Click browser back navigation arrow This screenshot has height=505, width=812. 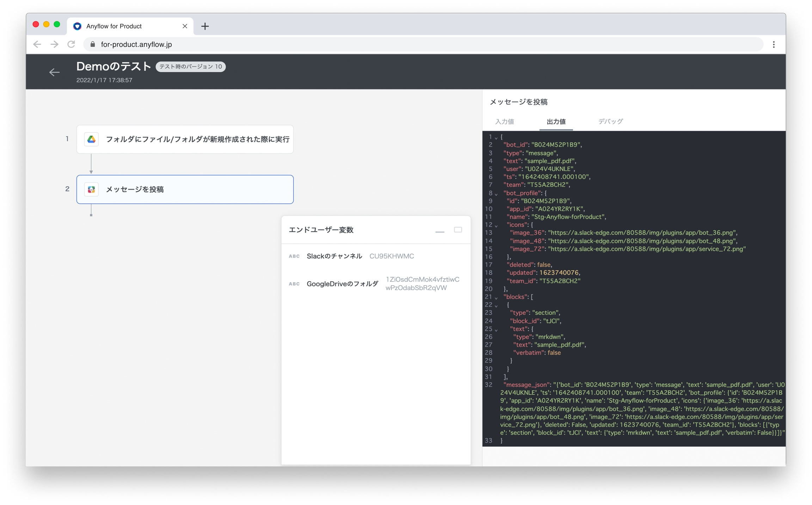point(37,44)
